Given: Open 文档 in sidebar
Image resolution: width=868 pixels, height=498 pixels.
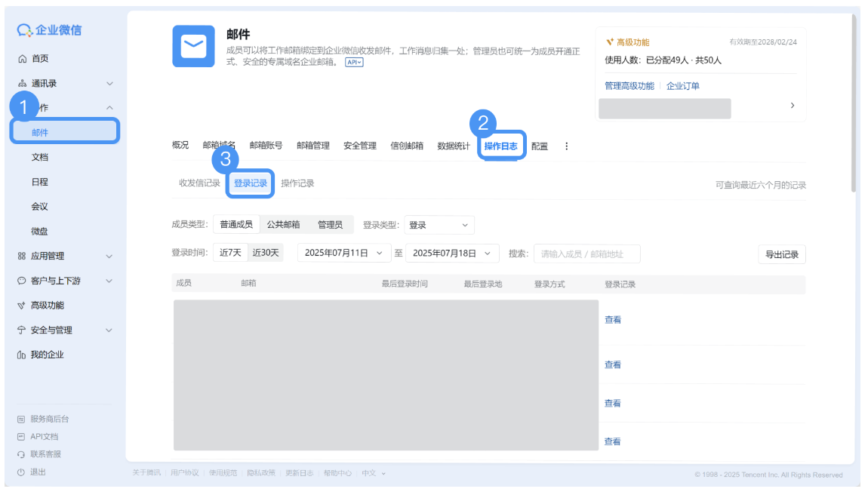Looking at the screenshot, I should coord(40,157).
